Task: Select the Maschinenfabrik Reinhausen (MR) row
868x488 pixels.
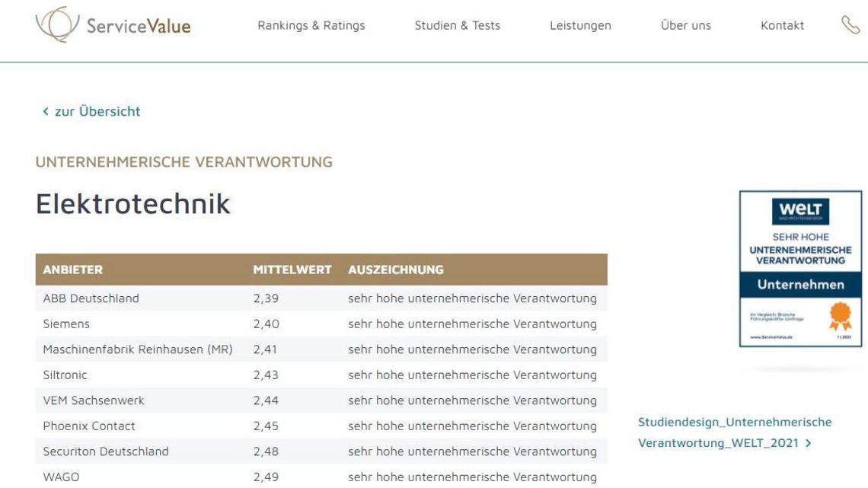Action: click(321, 349)
